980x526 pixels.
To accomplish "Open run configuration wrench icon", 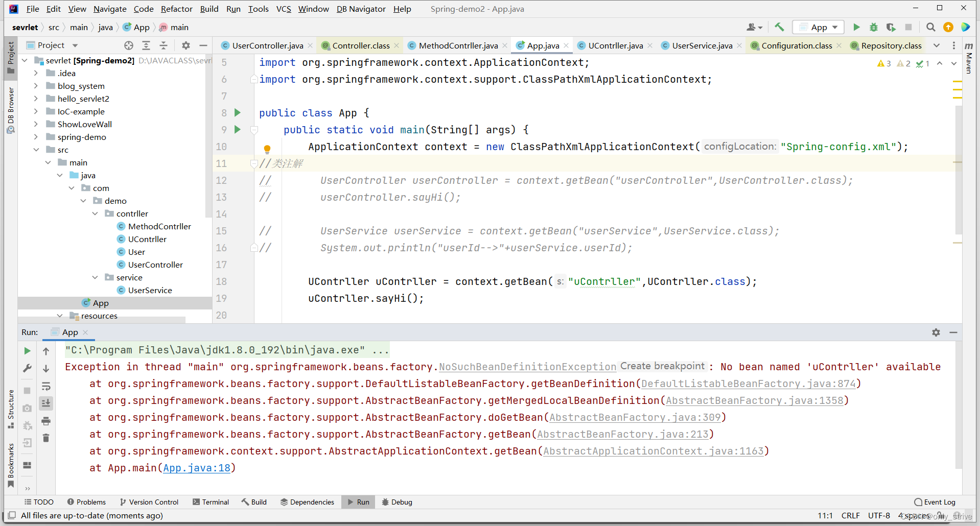I will (x=28, y=368).
